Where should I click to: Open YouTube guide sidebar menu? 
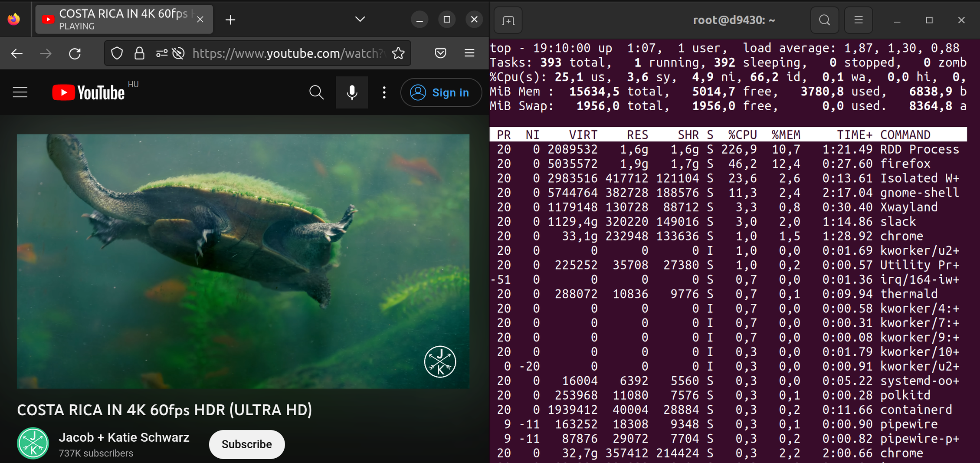click(20, 92)
